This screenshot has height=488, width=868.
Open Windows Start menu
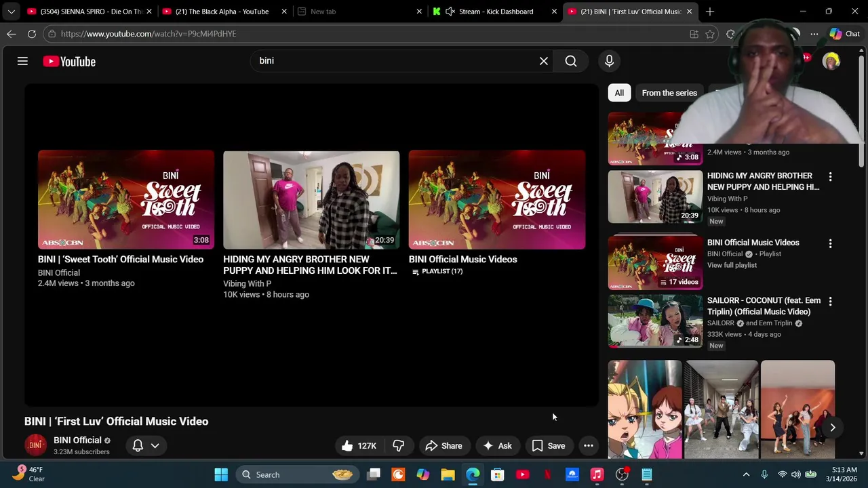(221, 474)
